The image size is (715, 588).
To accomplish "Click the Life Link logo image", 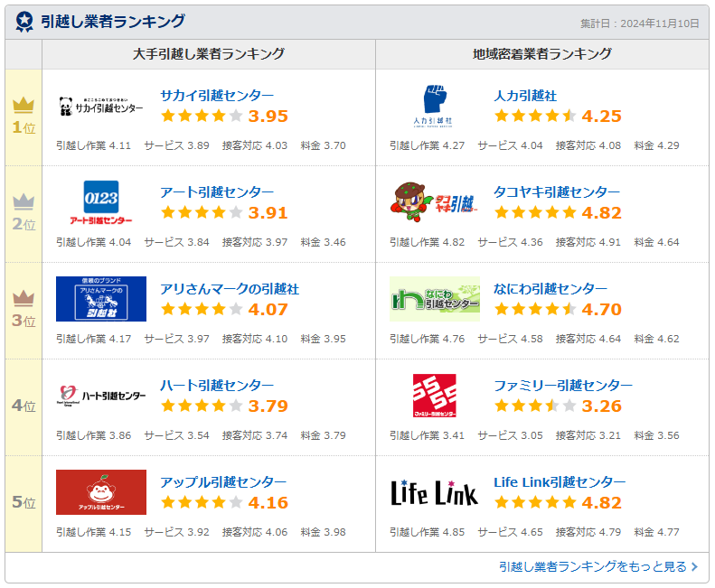I will (434, 492).
